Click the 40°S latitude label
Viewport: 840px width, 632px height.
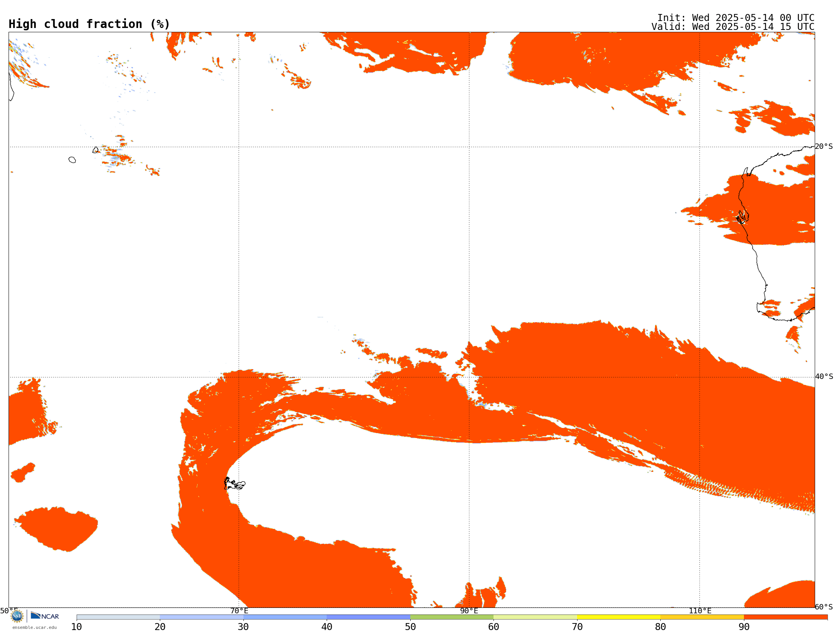pyautogui.click(x=824, y=377)
